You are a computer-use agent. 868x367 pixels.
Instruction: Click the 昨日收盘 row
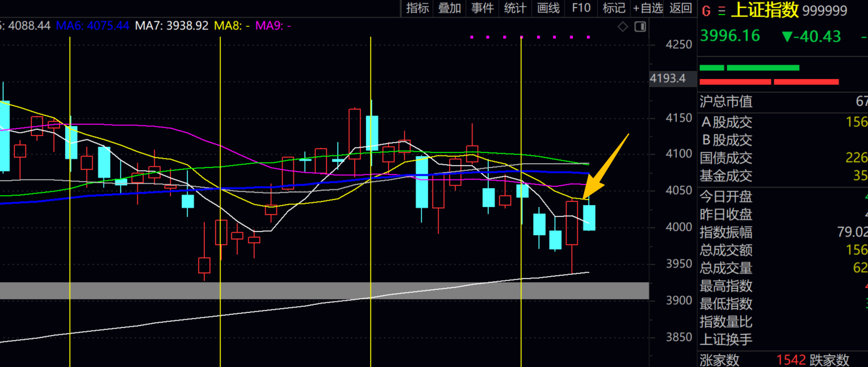pyautogui.click(x=783, y=215)
